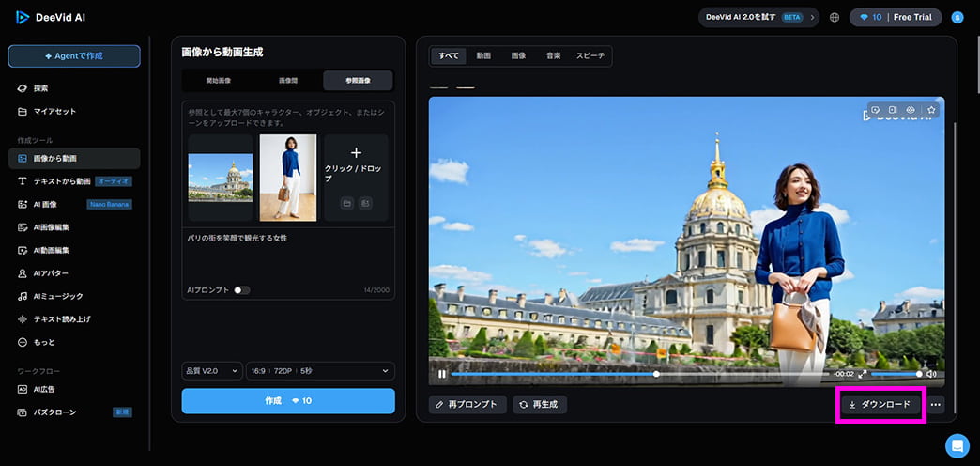Viewport: 980px width, 466px height.
Task: Click the Free Trial credits button
Action: coord(896,18)
